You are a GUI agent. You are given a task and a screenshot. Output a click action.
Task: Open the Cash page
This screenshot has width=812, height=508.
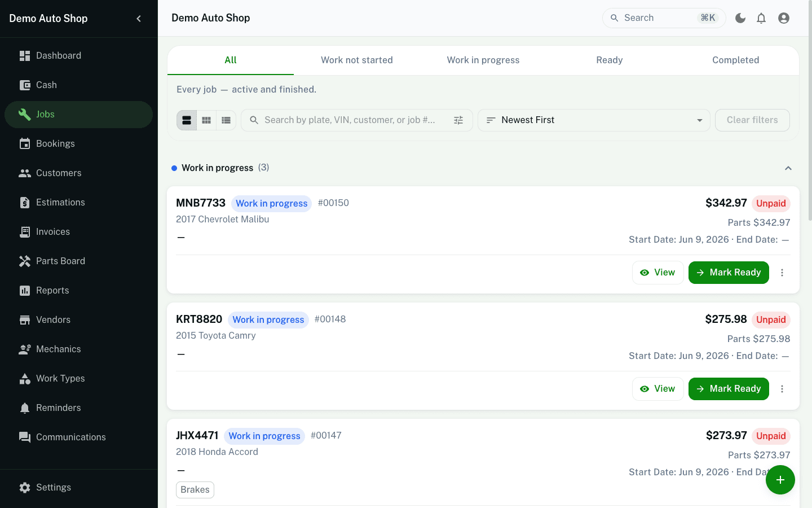click(x=78, y=85)
